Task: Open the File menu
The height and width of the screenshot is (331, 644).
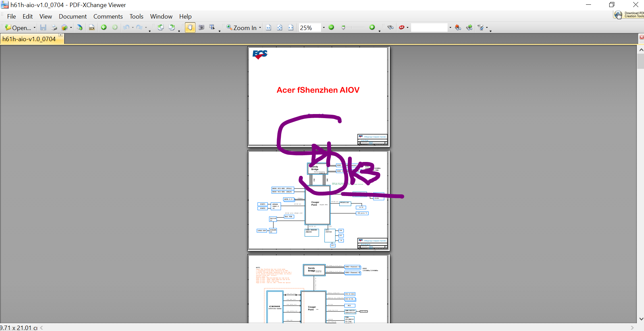Action: [11, 17]
